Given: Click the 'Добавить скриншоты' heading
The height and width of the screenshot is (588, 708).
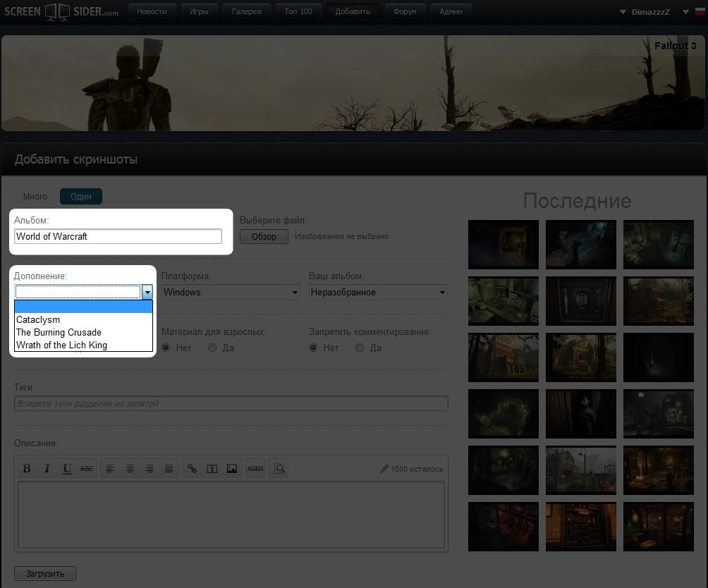Looking at the screenshot, I should click(x=76, y=159).
